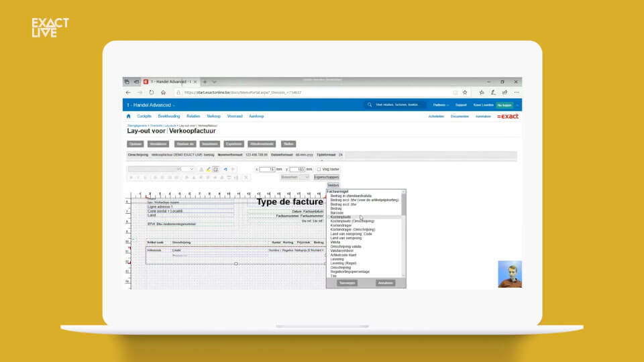Open the Boekhouding menu
Image resolution: width=644 pixels, height=362 pixels.
click(169, 116)
